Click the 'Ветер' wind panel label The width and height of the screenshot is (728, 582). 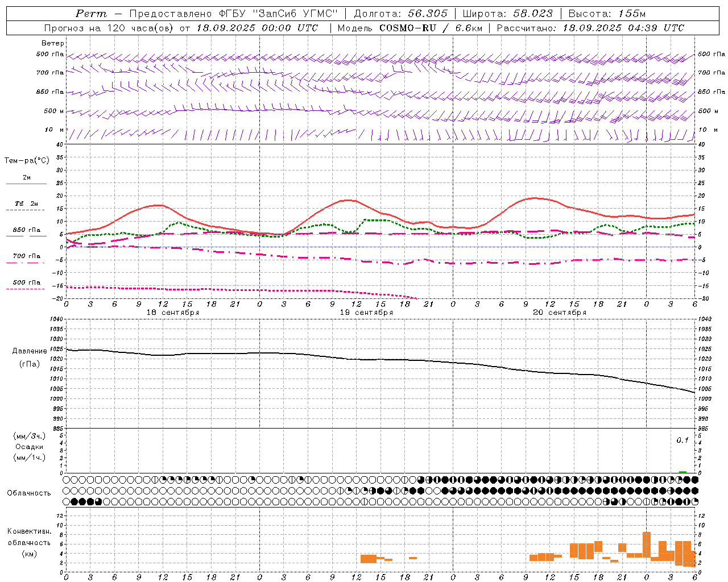pos(53,43)
